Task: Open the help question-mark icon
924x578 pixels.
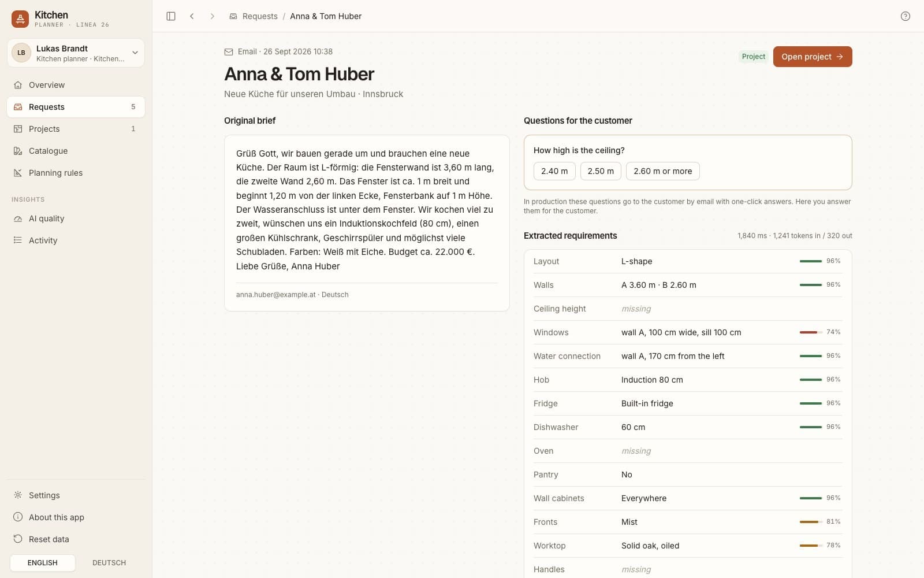Action: coord(906,16)
